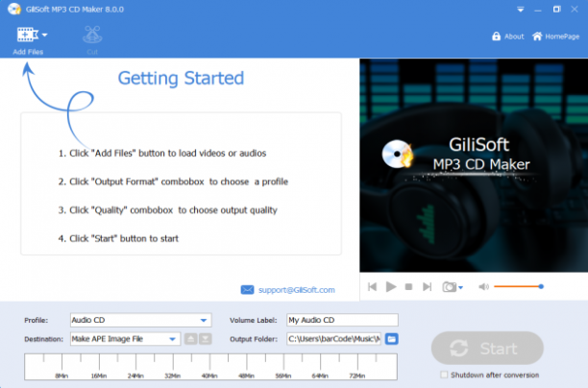Open the About lock icon
Image resolution: width=588 pixels, height=388 pixels.
click(x=496, y=36)
